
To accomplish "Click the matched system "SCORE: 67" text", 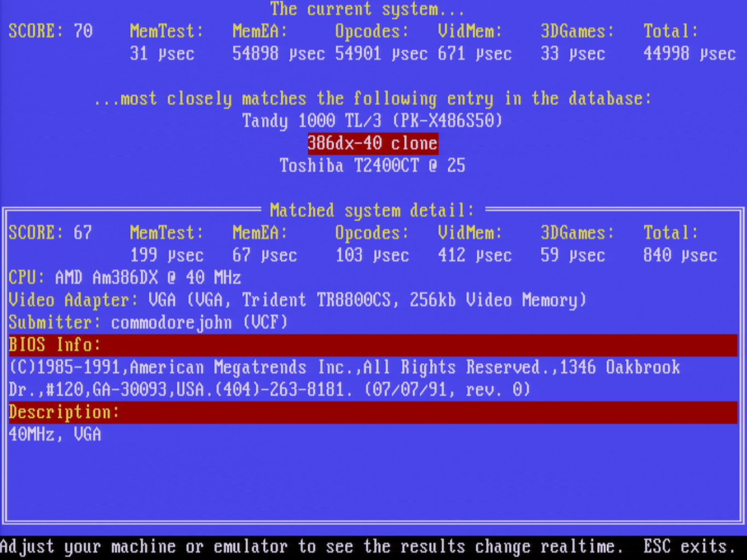I will 50,233.
